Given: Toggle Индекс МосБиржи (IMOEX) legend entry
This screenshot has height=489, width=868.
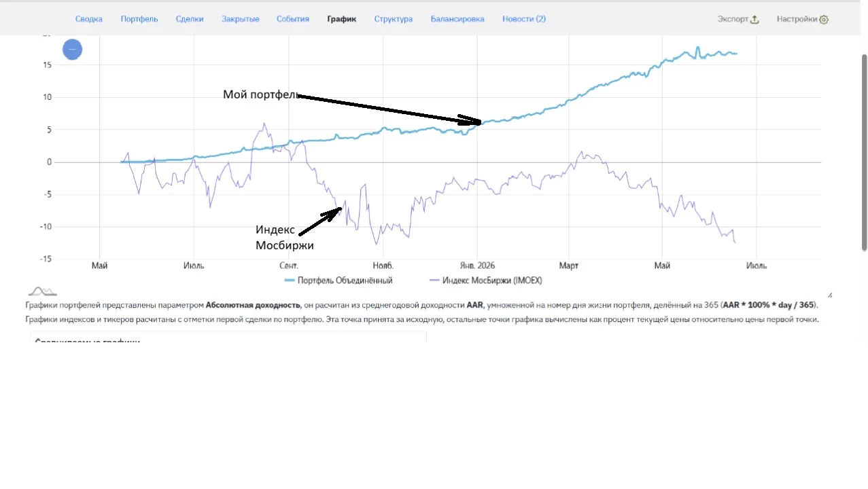Looking at the screenshot, I should pos(486,280).
